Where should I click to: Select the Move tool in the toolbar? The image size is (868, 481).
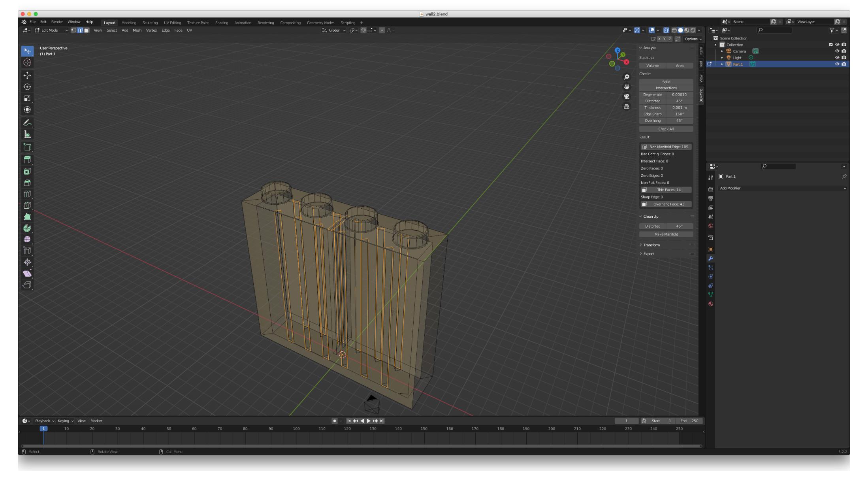27,75
